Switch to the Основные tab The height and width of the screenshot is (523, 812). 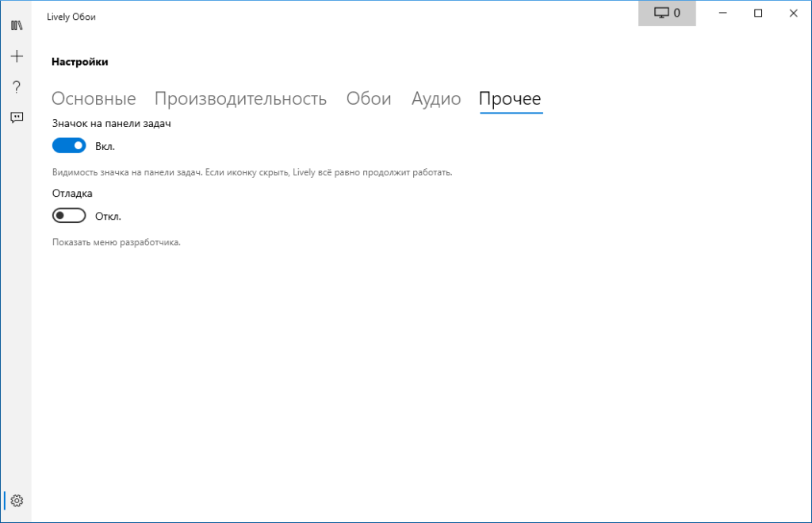(x=92, y=98)
